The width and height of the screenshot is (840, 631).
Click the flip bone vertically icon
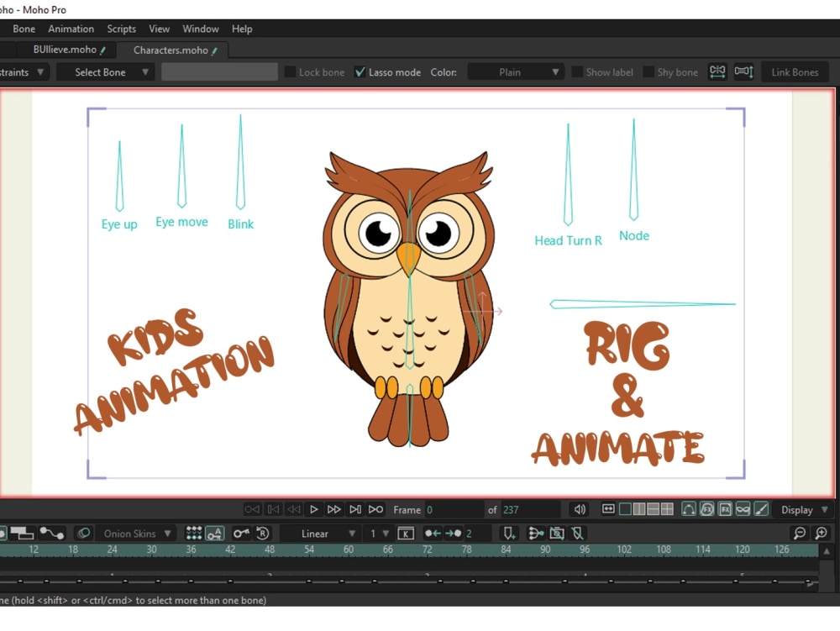[744, 71]
